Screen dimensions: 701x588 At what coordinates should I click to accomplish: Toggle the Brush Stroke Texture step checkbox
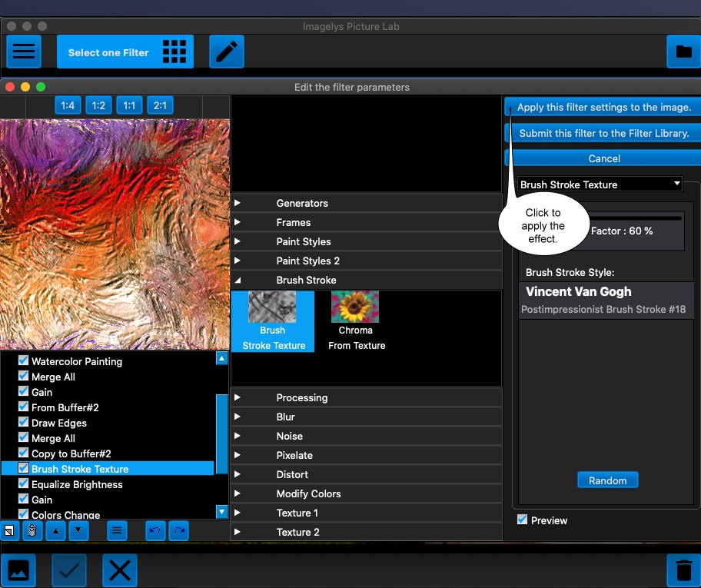[x=23, y=468]
